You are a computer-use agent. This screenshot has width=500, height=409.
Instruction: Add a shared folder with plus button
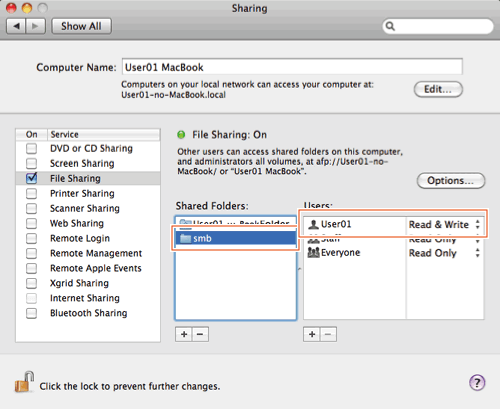(184, 334)
